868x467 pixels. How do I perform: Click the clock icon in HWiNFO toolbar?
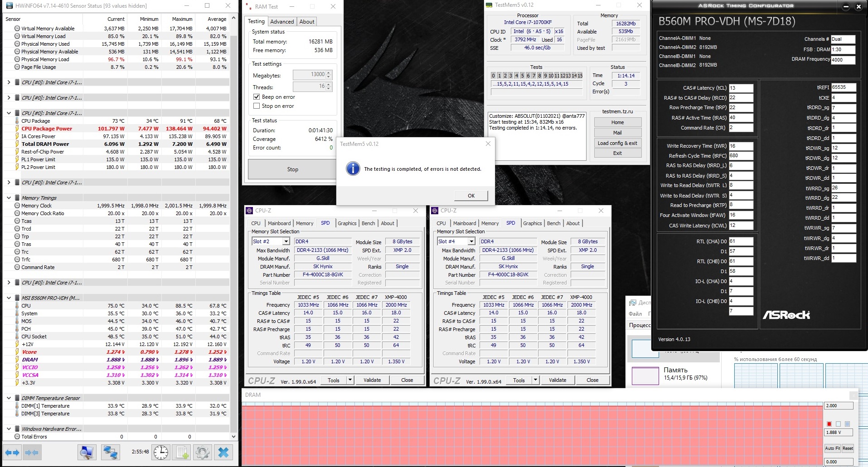click(161, 452)
